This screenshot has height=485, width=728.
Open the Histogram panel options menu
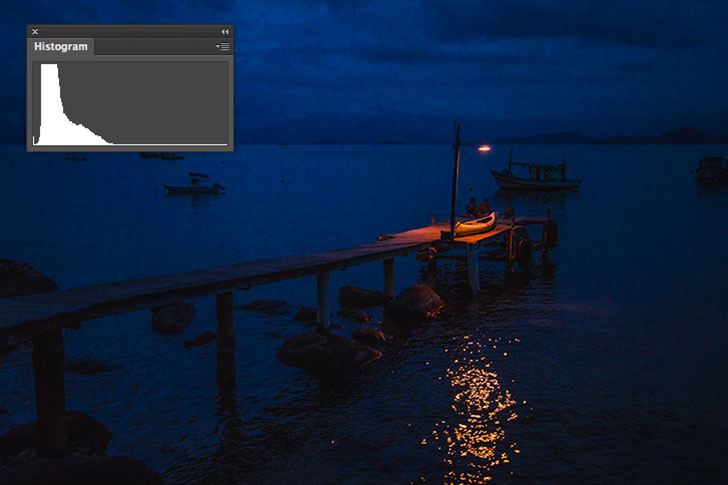coord(222,47)
